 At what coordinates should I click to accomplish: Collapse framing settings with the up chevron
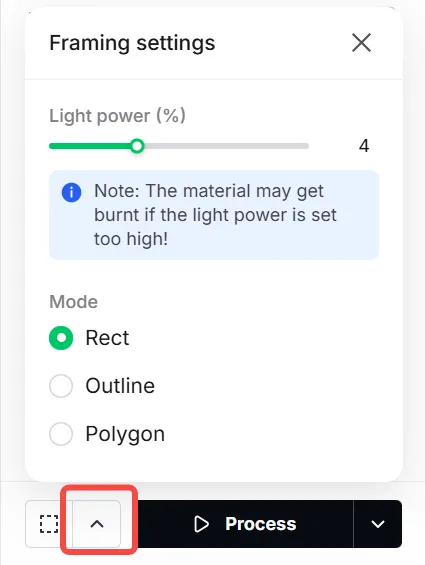point(97,524)
